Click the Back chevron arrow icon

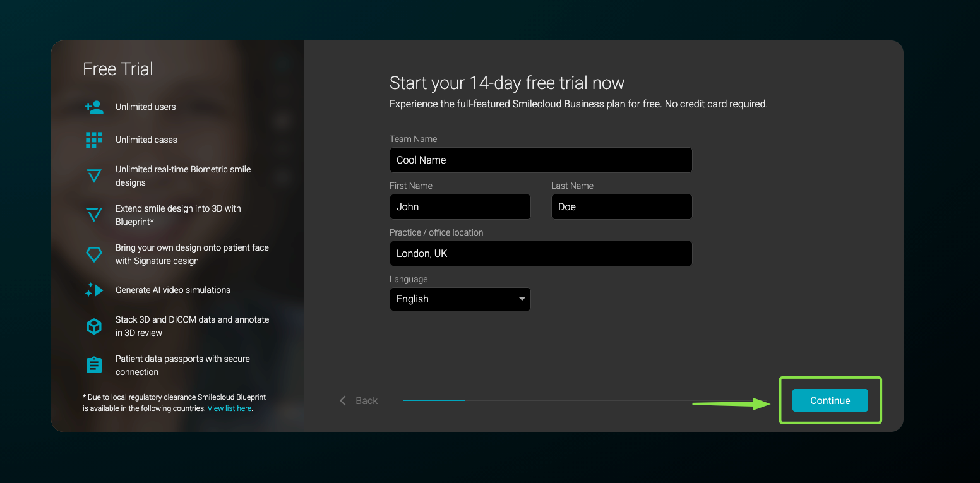tap(343, 400)
